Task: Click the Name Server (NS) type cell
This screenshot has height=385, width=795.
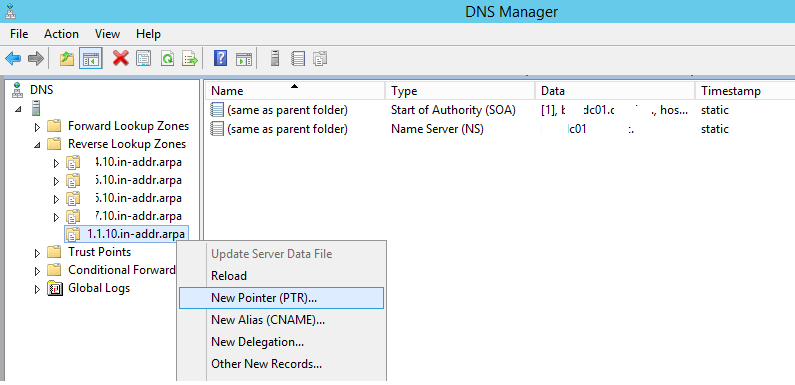Action: tap(437, 129)
